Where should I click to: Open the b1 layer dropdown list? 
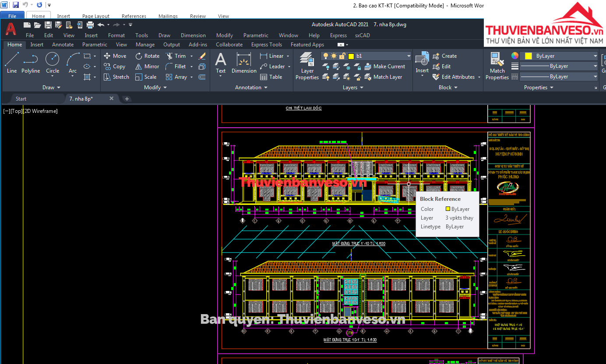click(x=409, y=56)
